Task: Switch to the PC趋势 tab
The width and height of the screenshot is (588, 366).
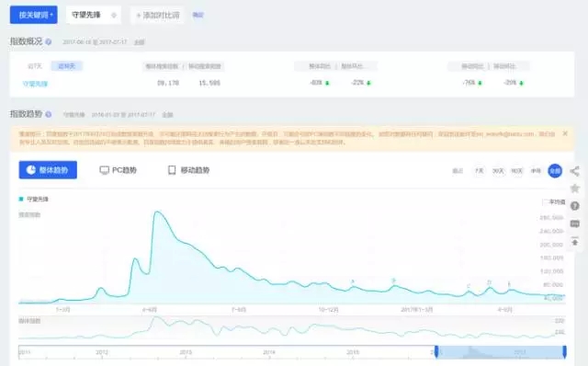Action: [119, 170]
